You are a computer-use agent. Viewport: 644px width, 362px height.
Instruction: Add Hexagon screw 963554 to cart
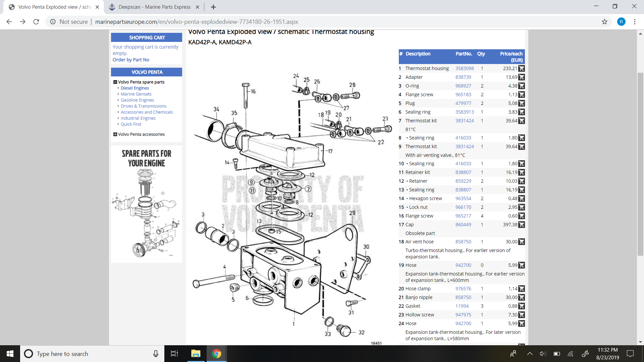[x=522, y=198]
